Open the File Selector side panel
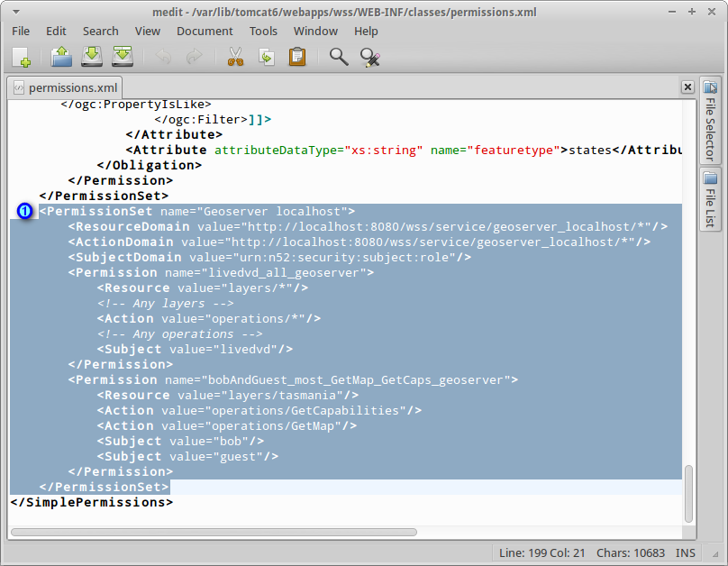Viewport: 728px width, 566px height. (x=710, y=121)
